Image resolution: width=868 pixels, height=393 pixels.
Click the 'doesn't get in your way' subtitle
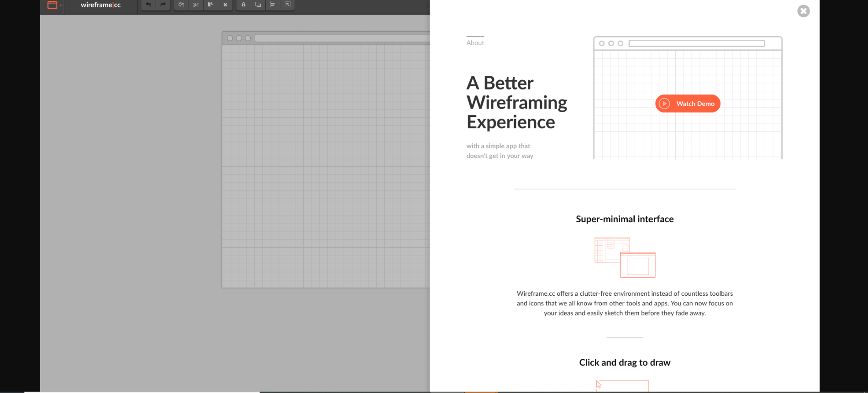pyautogui.click(x=500, y=156)
